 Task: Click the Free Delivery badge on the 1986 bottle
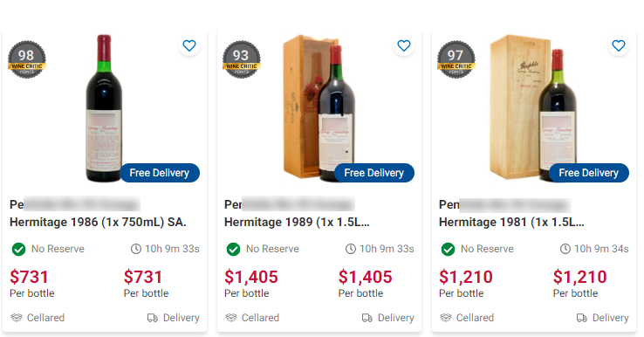tap(160, 173)
